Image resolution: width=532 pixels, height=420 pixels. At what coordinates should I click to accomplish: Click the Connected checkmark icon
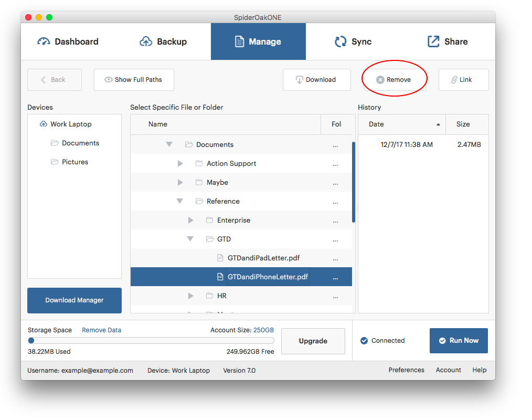point(364,341)
